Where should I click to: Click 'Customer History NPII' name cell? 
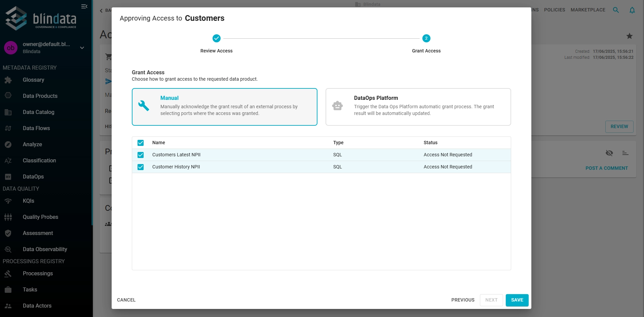[x=176, y=167]
